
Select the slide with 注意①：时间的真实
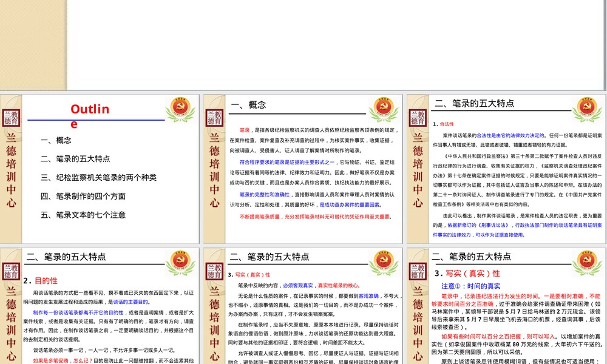506,306
